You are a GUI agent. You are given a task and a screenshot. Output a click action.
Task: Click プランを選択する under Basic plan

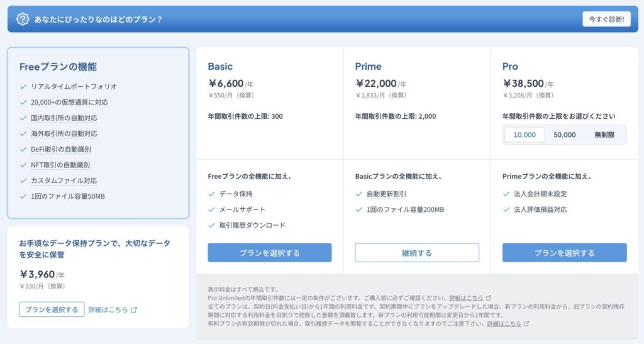[270, 253]
